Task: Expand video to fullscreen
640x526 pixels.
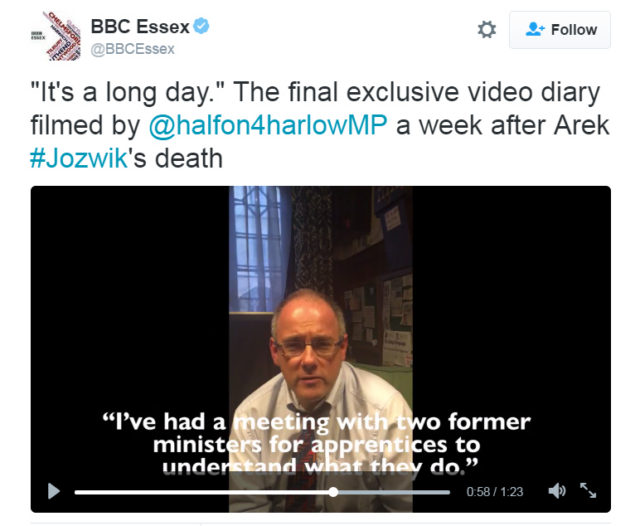Action: (x=588, y=490)
